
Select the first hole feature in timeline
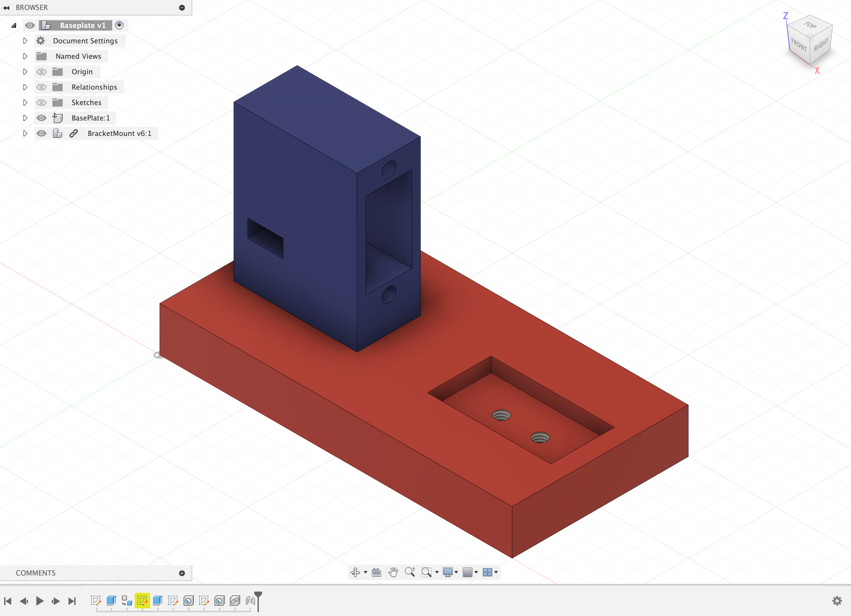(x=188, y=601)
